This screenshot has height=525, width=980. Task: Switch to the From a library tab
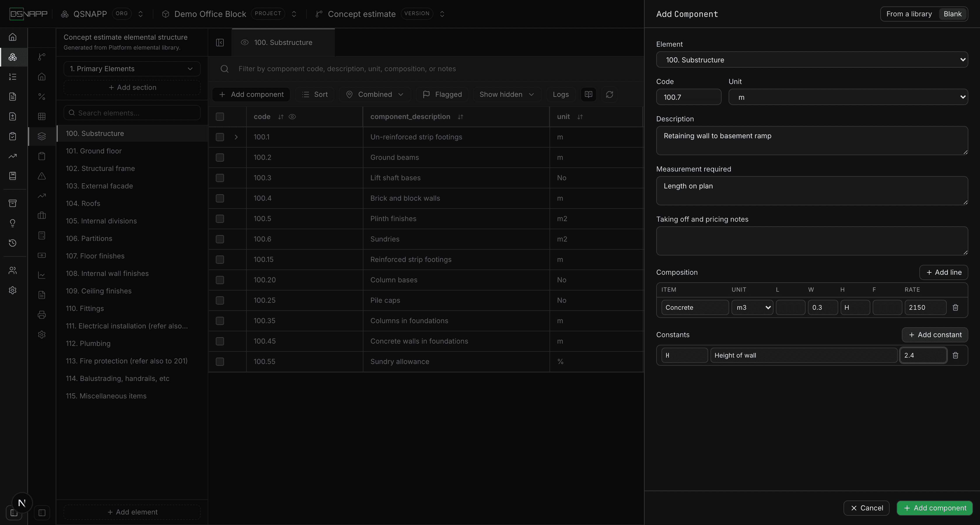[x=909, y=14]
